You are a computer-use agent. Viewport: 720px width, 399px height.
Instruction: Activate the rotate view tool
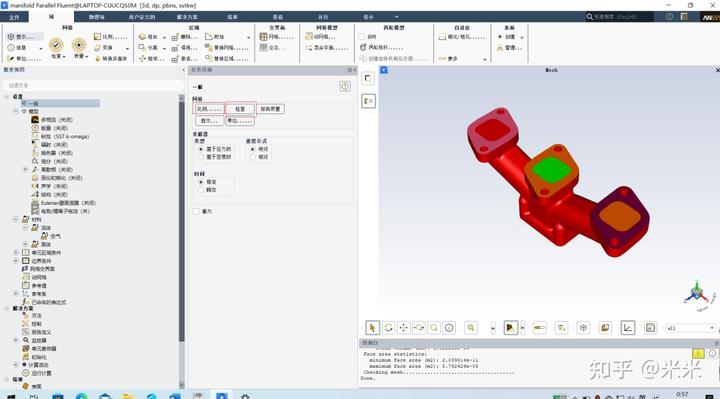388,328
